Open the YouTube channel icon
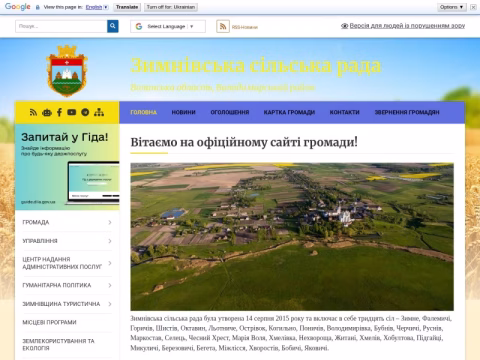Viewport: 480px width, 360px height. tap(72, 112)
